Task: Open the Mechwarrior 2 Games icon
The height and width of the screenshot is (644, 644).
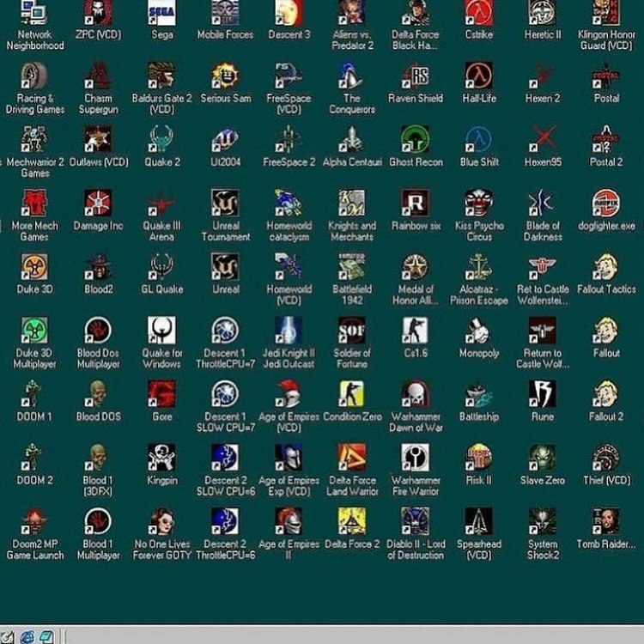Action: click(x=35, y=140)
